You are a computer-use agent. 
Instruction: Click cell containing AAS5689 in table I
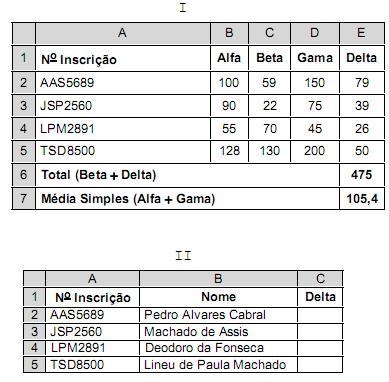(123, 82)
